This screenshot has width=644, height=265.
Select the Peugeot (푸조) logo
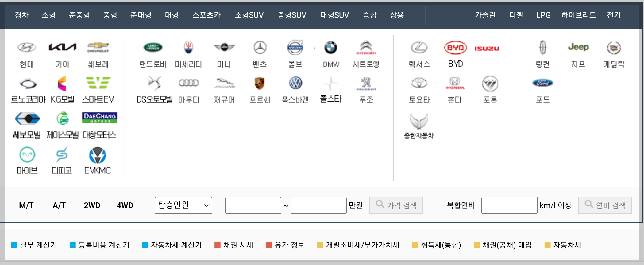(x=366, y=84)
